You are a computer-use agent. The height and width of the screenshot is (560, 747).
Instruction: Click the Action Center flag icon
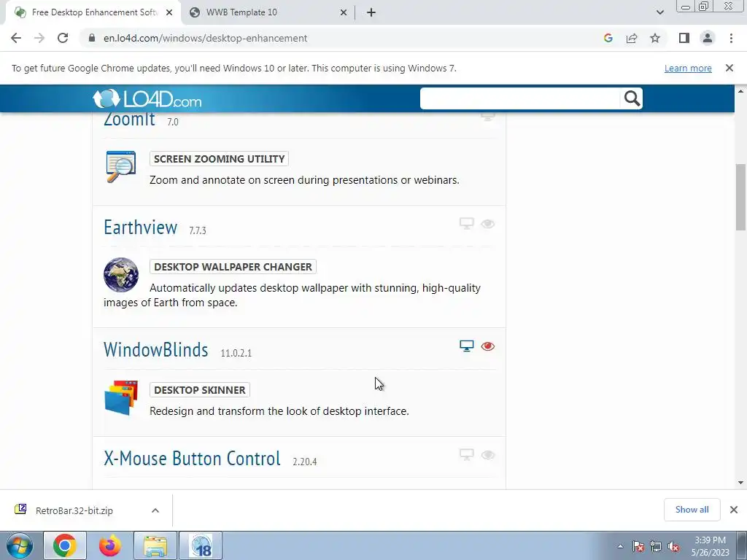(638, 547)
